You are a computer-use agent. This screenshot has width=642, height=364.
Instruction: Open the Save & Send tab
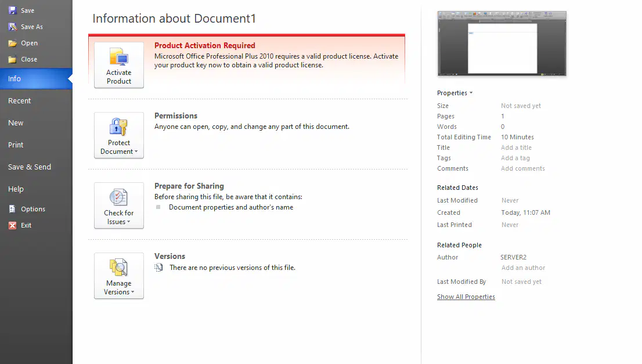click(x=36, y=167)
